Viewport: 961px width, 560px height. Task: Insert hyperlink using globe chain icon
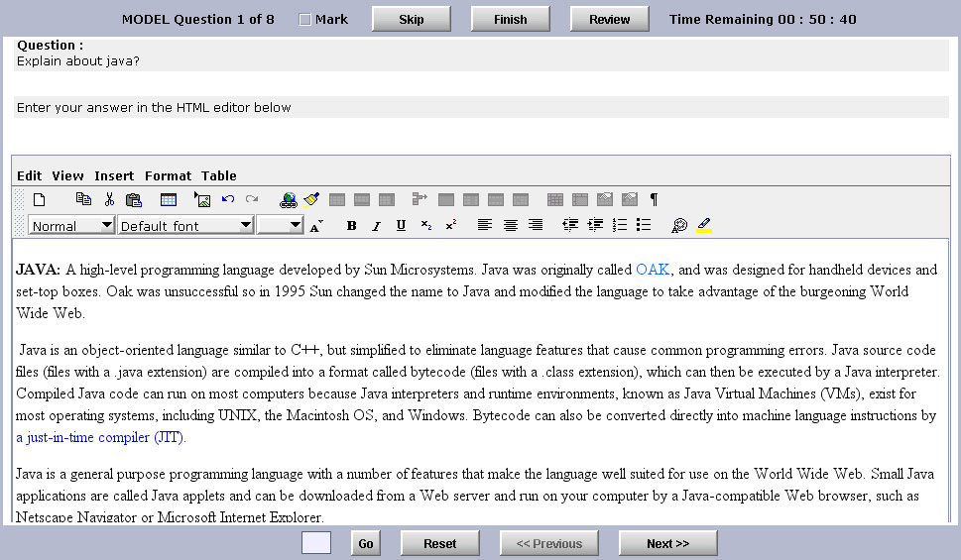(x=288, y=200)
